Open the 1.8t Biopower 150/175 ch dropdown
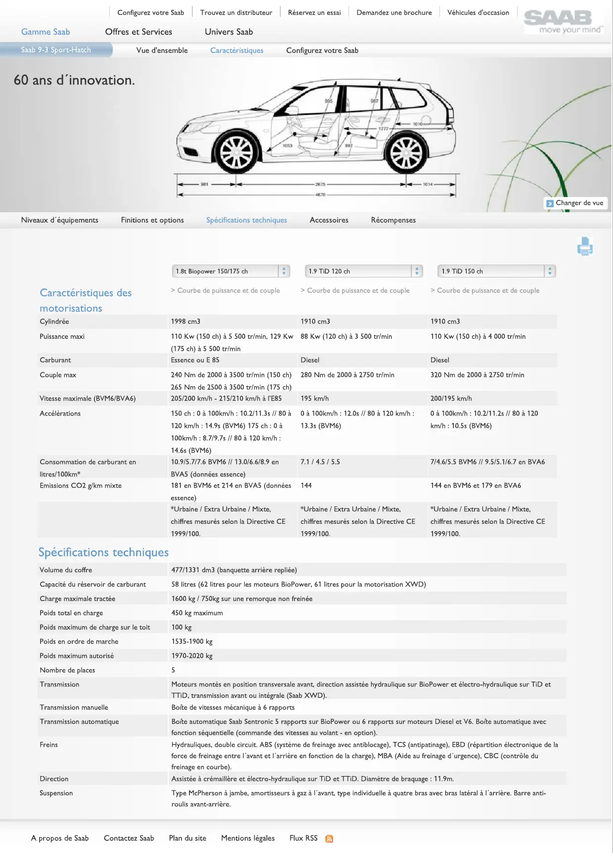This screenshot has width=613, height=868. (230, 271)
